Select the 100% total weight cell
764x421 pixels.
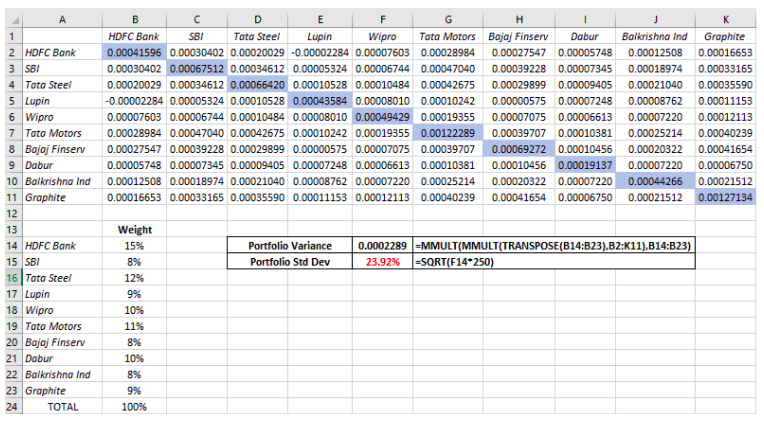135,406
